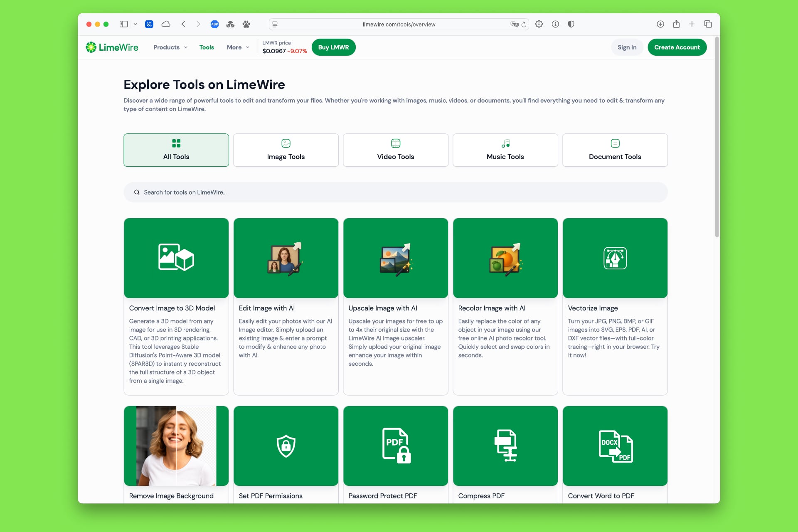Expand the More navigation menu
The width and height of the screenshot is (798, 532).
click(x=237, y=47)
